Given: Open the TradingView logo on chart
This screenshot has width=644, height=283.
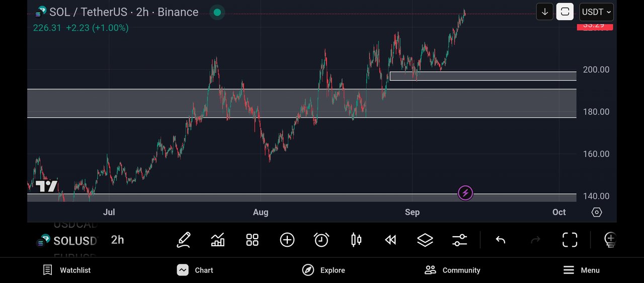Looking at the screenshot, I should (46, 186).
